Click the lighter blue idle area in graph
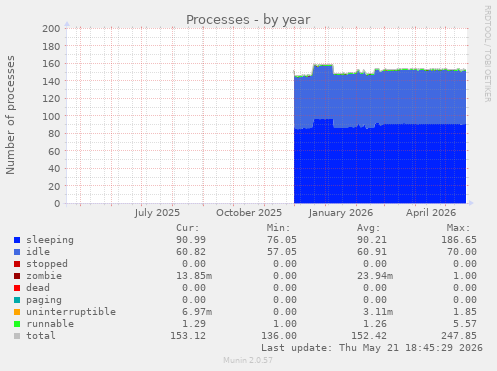This screenshot has width=497, height=371. 380,97
